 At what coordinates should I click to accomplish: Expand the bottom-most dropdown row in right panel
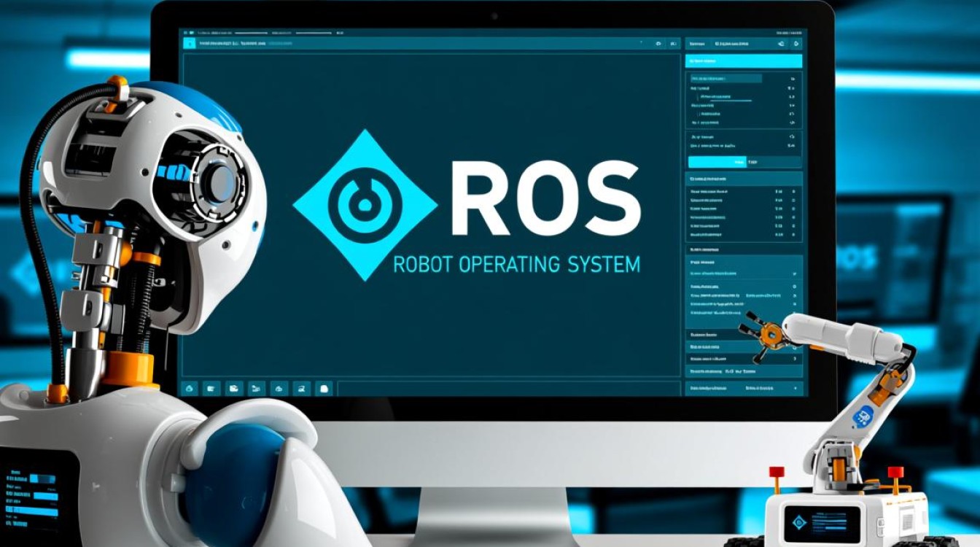point(795,389)
